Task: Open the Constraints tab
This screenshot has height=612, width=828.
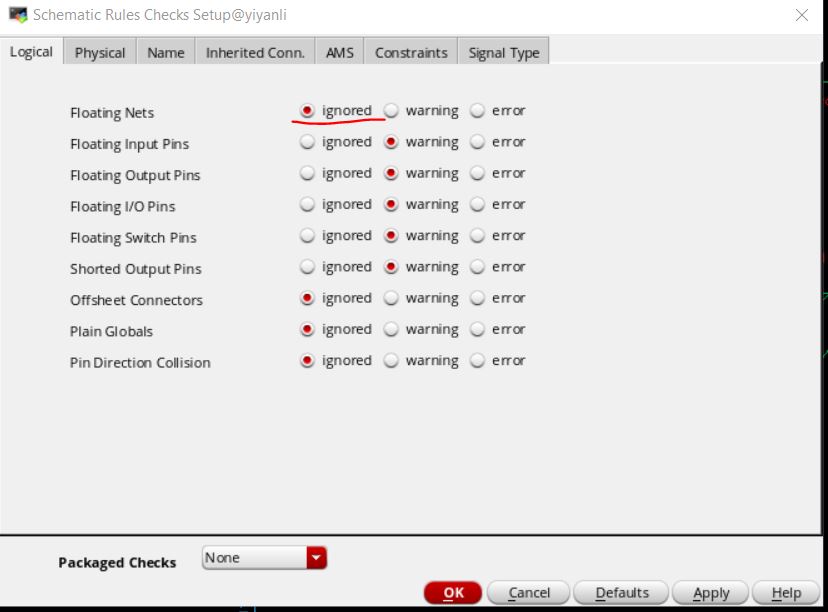Action: click(x=411, y=53)
